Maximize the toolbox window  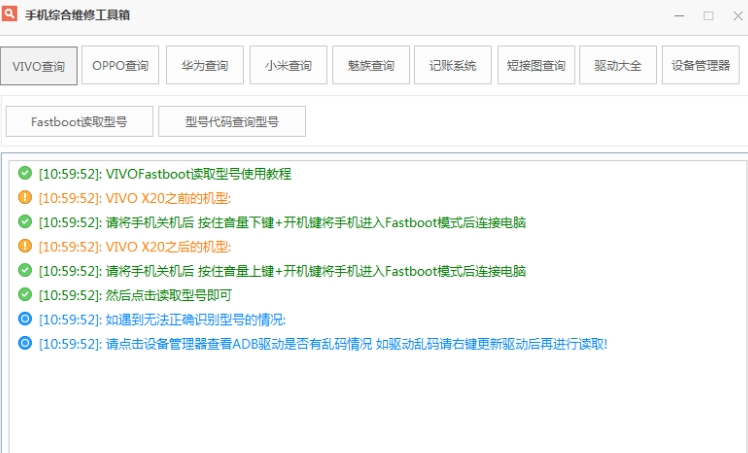(708, 16)
